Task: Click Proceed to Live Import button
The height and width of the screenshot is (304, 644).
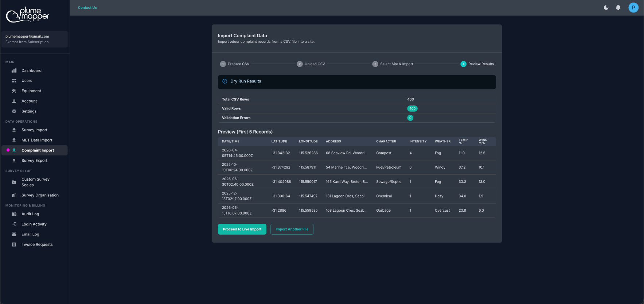Action: [242, 229]
